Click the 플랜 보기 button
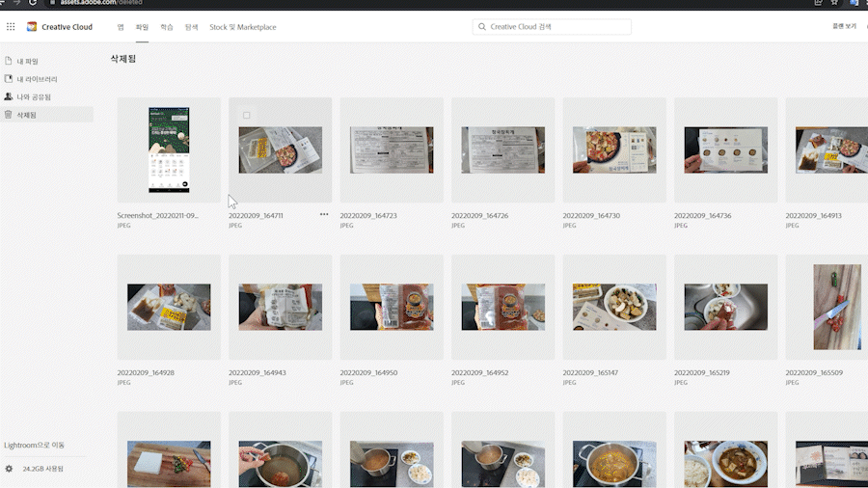Screen dimensions: 868x488 click(x=844, y=26)
